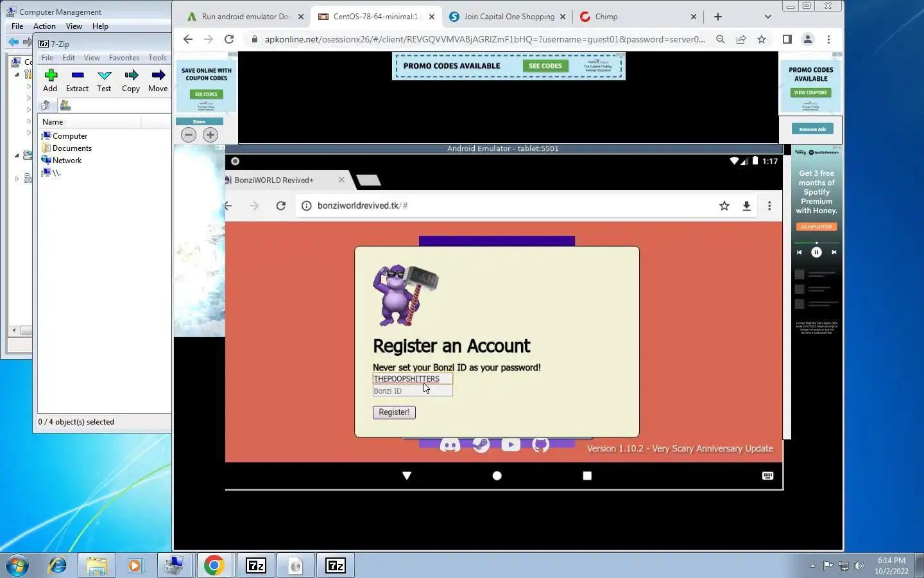This screenshot has height=578, width=924.
Task: Click the 7-Zip Add toolbar icon
Action: [x=51, y=76]
